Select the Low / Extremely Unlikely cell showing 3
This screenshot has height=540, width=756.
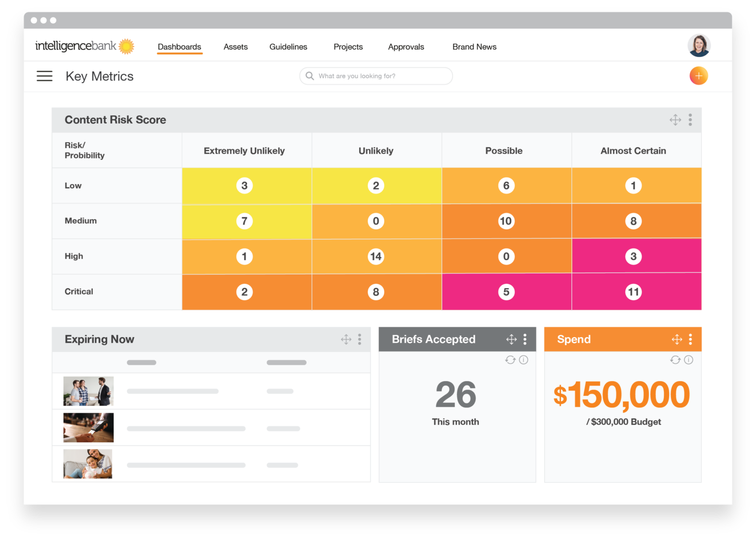pos(247,185)
